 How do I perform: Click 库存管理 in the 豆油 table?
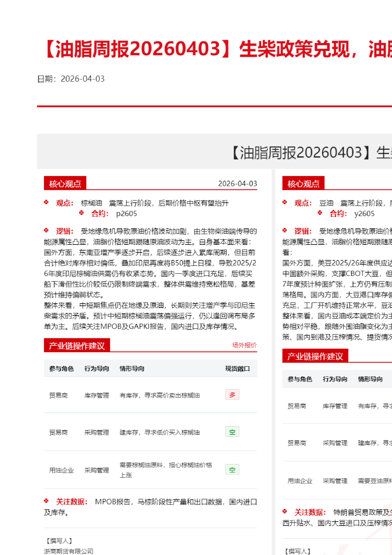click(x=335, y=406)
